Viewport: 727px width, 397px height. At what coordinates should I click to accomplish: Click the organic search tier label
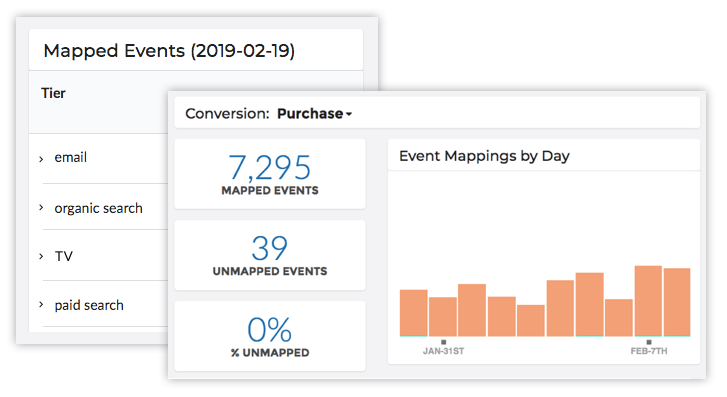click(x=98, y=209)
